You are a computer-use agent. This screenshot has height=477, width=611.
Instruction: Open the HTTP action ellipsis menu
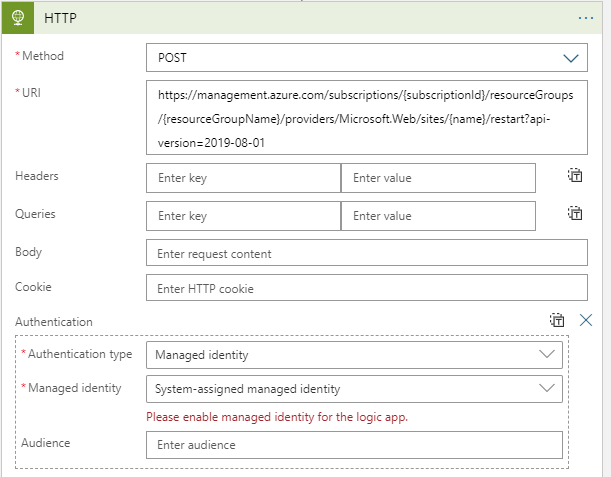(586, 18)
